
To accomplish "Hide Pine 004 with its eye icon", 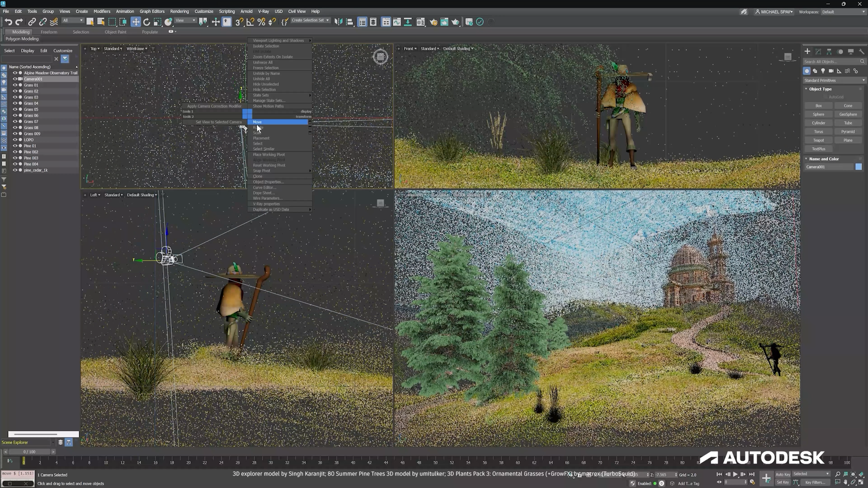I will click(14, 164).
